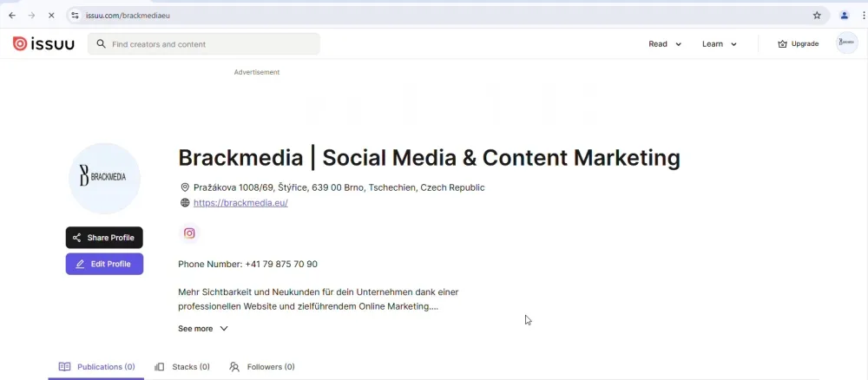This screenshot has height=380, width=868.
Task: Click the Upgrade crown icon
Action: pos(782,43)
